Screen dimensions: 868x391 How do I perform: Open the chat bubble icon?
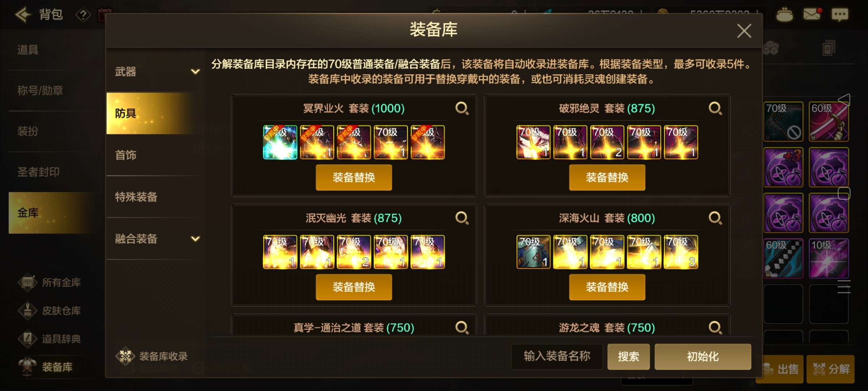coord(839,14)
